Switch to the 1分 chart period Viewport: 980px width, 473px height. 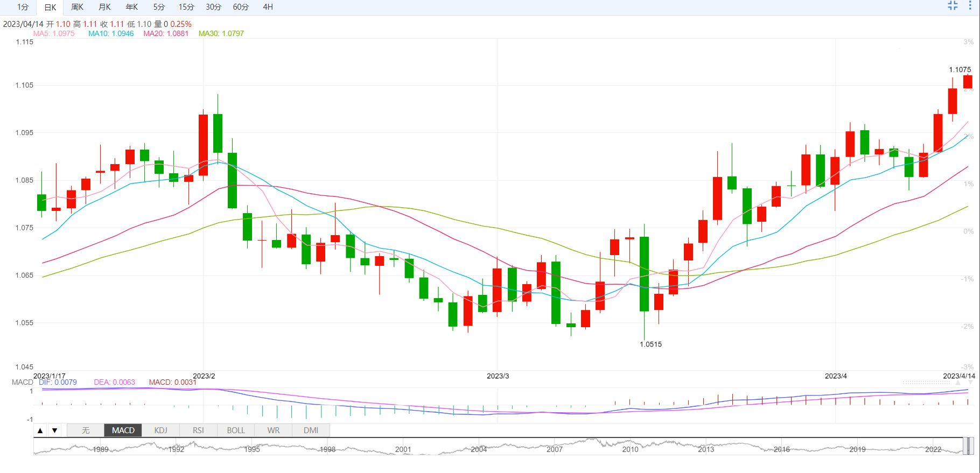tap(23, 7)
